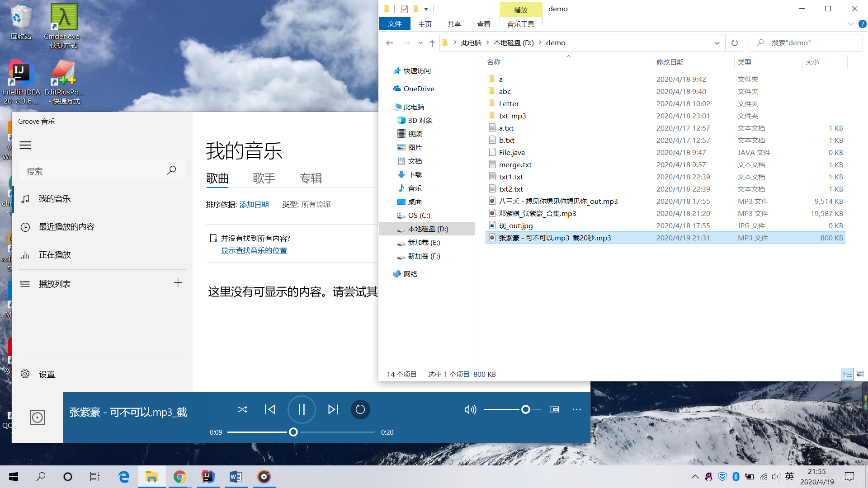Create a new playlist with the plus button
This screenshot has width=868, height=488.
pyautogui.click(x=178, y=282)
